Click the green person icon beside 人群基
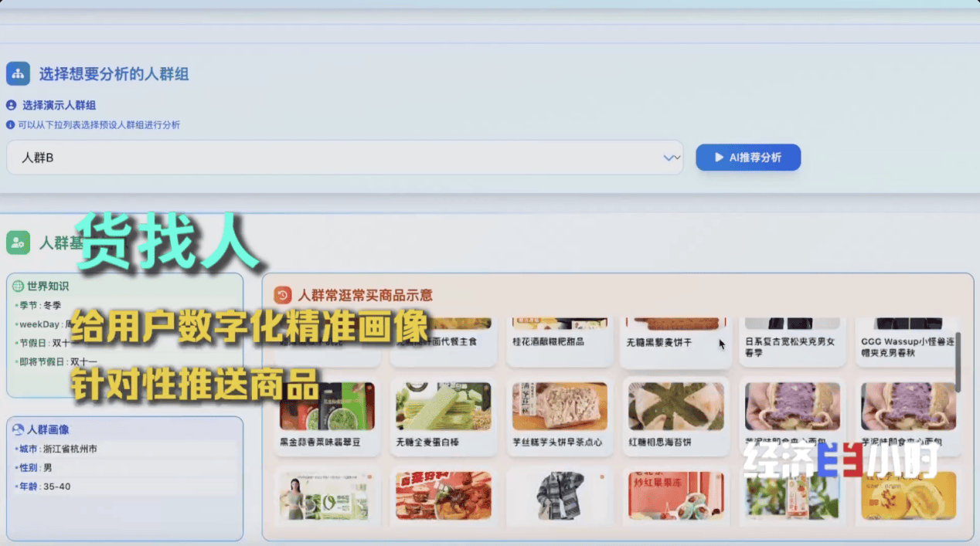 tap(18, 242)
